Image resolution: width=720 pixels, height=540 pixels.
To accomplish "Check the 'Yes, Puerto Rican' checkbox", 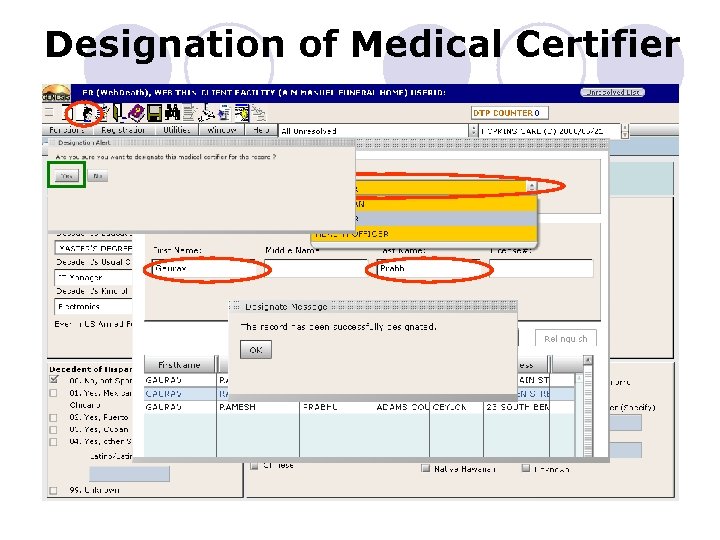I will tap(53, 417).
